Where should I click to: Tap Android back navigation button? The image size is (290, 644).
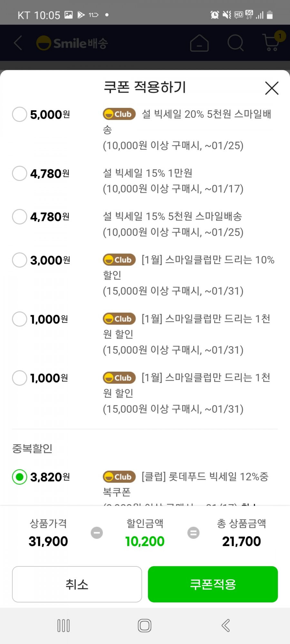[226, 626]
